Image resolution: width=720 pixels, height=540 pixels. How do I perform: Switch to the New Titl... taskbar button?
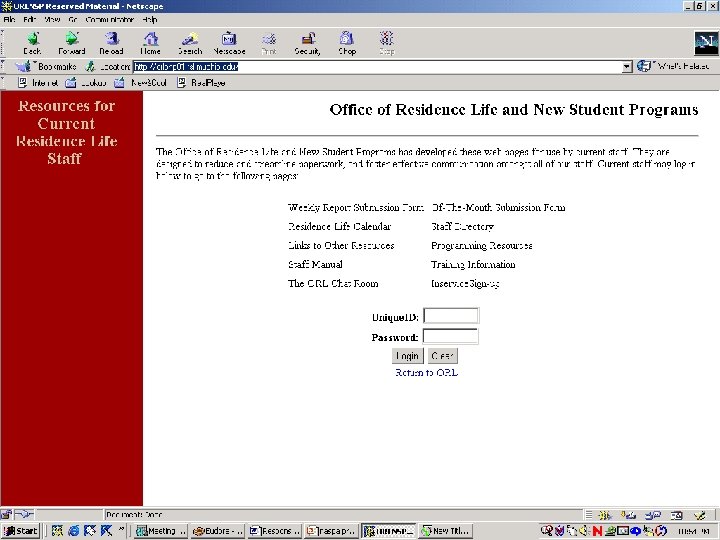[446, 531]
